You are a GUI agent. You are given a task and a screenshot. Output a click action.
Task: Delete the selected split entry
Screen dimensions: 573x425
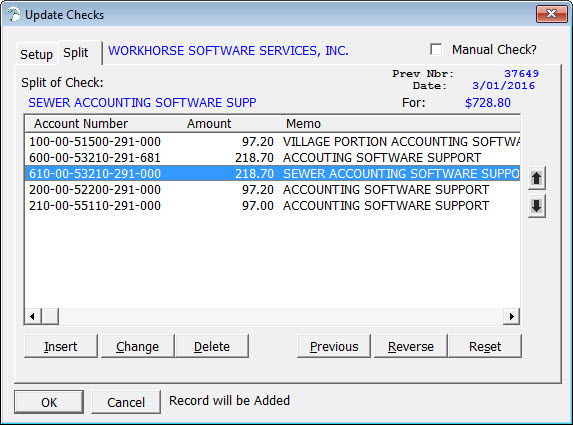pos(212,346)
